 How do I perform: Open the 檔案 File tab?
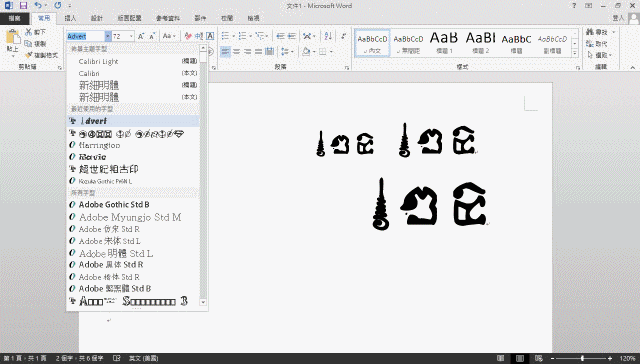click(x=15, y=18)
